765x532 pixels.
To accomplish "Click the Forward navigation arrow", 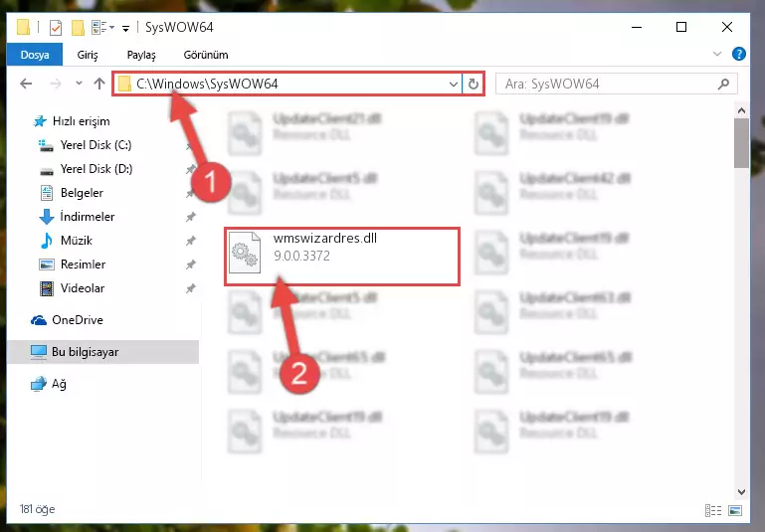I will (x=56, y=84).
